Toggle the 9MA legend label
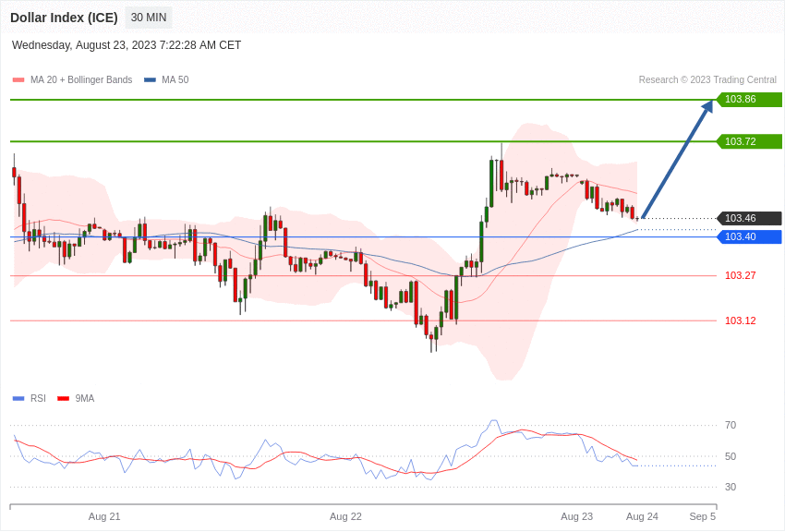The width and height of the screenshot is (785, 532). point(85,398)
